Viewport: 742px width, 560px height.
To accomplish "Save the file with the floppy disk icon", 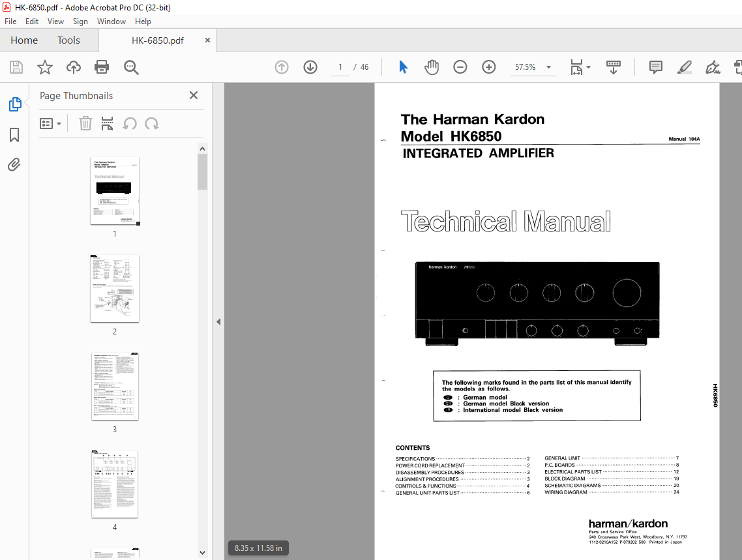I will pyautogui.click(x=16, y=67).
